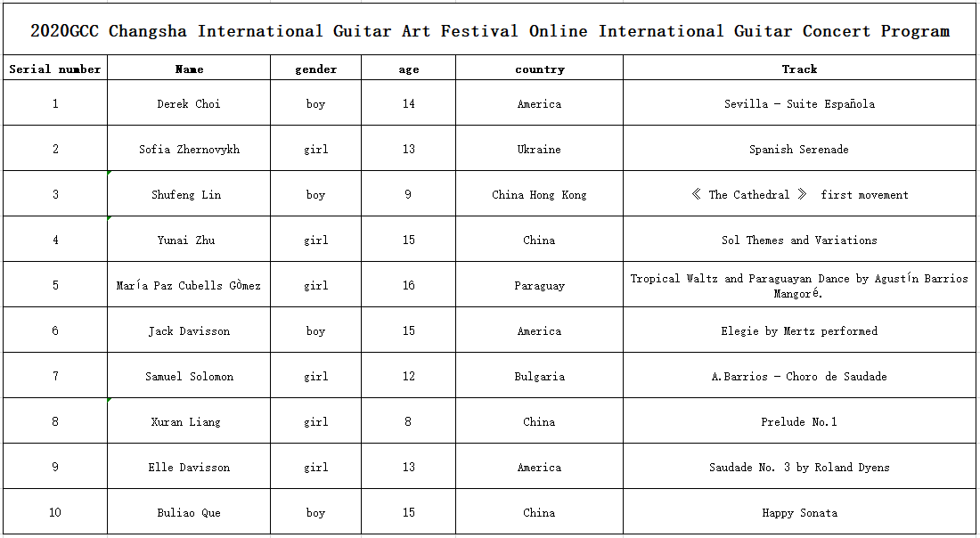Select the Happy Sonata track cell

799,512
